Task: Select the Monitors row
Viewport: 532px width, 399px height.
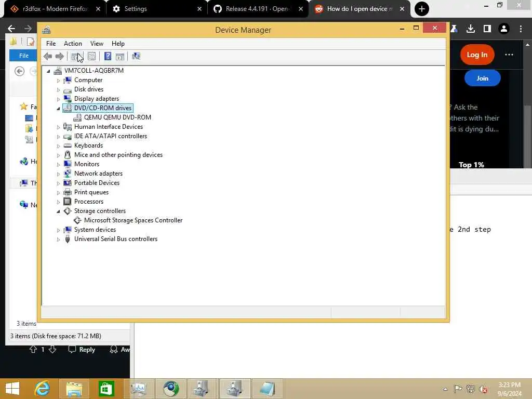Action: [x=87, y=164]
